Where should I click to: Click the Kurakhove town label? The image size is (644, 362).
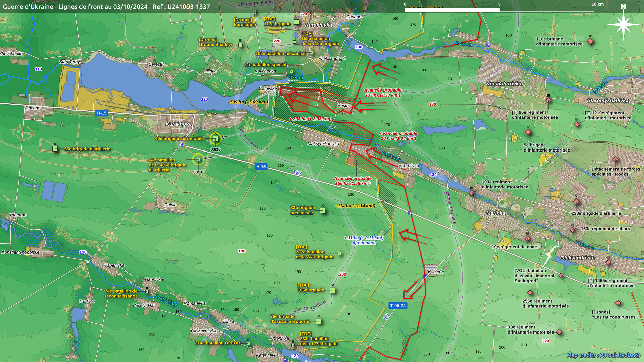178,124
